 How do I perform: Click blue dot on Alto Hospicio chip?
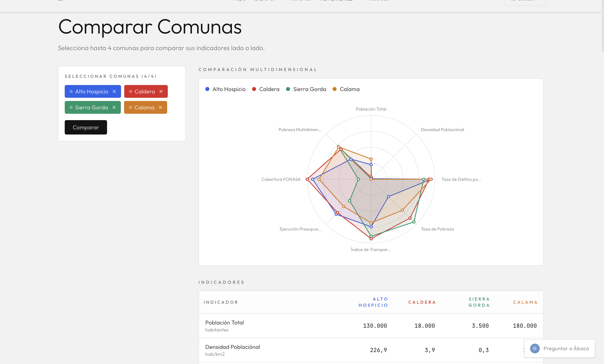point(71,91)
